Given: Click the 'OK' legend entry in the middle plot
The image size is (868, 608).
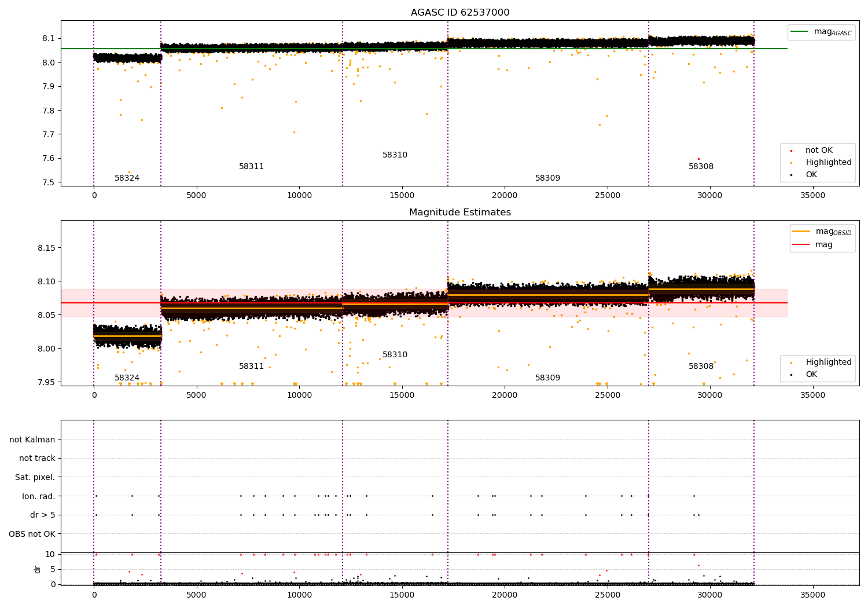Looking at the screenshot, I should 811,375.
